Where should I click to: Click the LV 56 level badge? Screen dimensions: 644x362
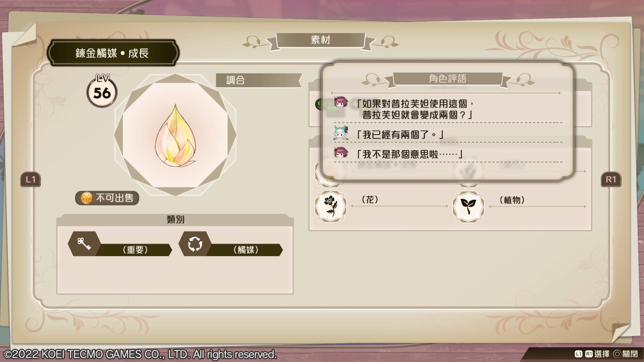102,91
